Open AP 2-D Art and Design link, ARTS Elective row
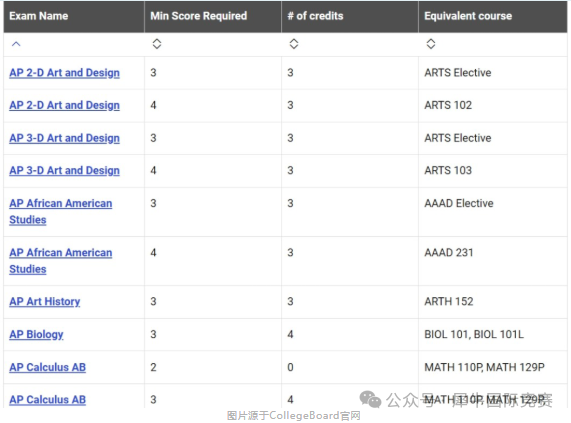The height and width of the screenshot is (423, 571). (x=64, y=73)
